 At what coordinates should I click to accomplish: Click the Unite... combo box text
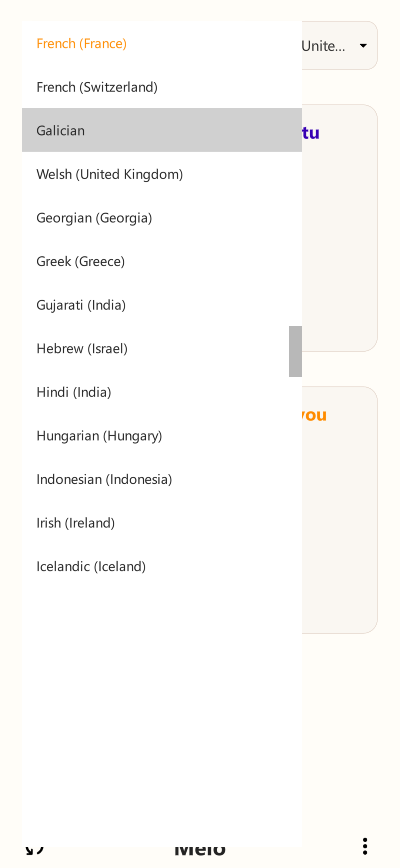tap(323, 46)
